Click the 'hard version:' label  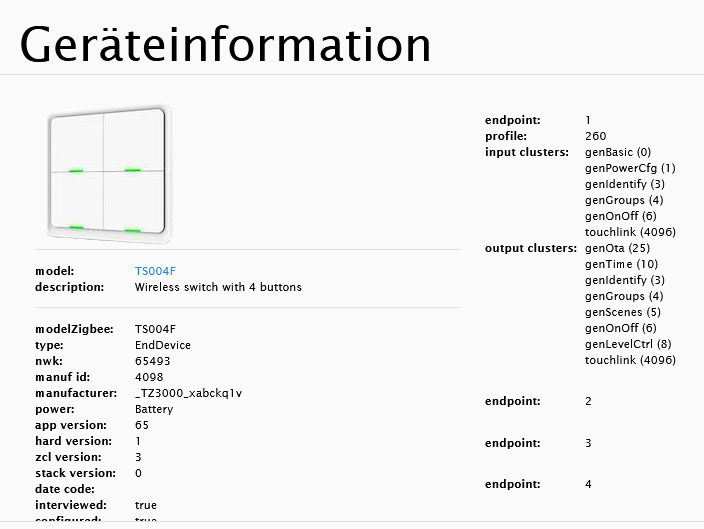pos(74,441)
